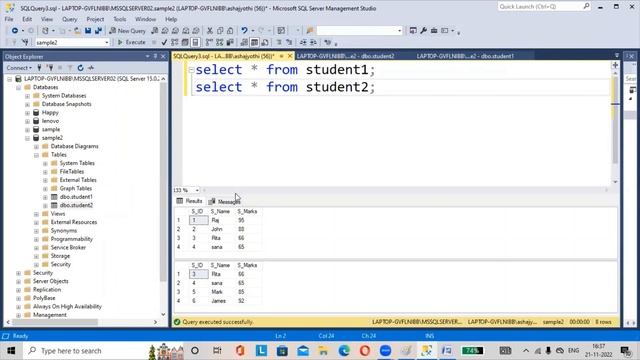Click the Increase indent icon
The width and height of the screenshot is (640, 360).
pos(313,42)
